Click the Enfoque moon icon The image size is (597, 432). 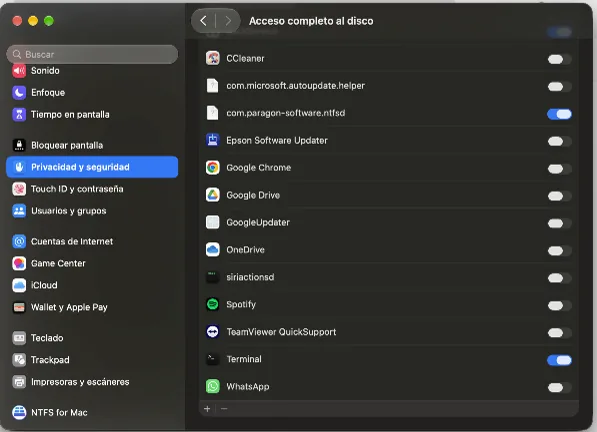pyautogui.click(x=19, y=92)
